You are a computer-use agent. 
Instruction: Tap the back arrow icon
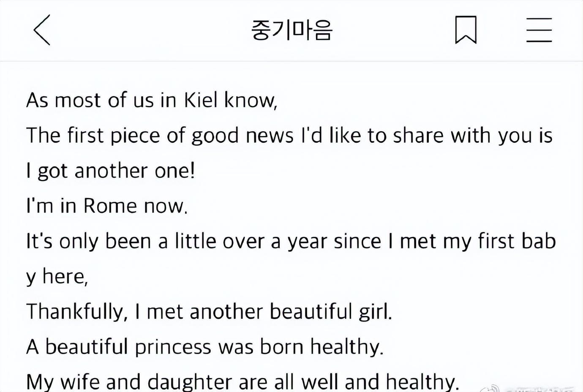click(x=42, y=30)
